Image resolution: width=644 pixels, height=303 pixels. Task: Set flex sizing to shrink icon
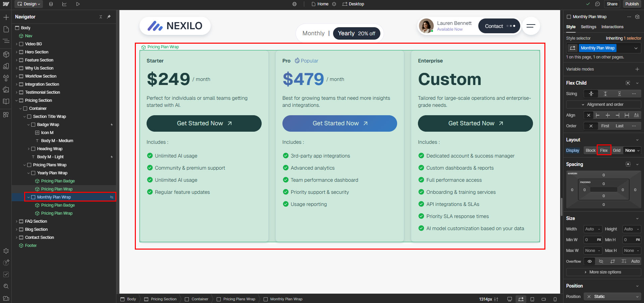click(591, 94)
